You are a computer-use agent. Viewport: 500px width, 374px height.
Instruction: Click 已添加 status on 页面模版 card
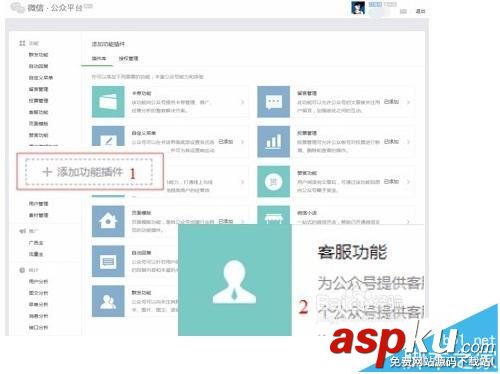[226, 221]
